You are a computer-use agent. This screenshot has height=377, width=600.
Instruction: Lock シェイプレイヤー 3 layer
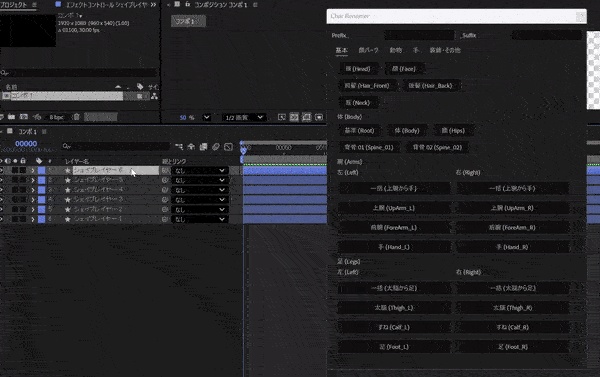(23, 200)
